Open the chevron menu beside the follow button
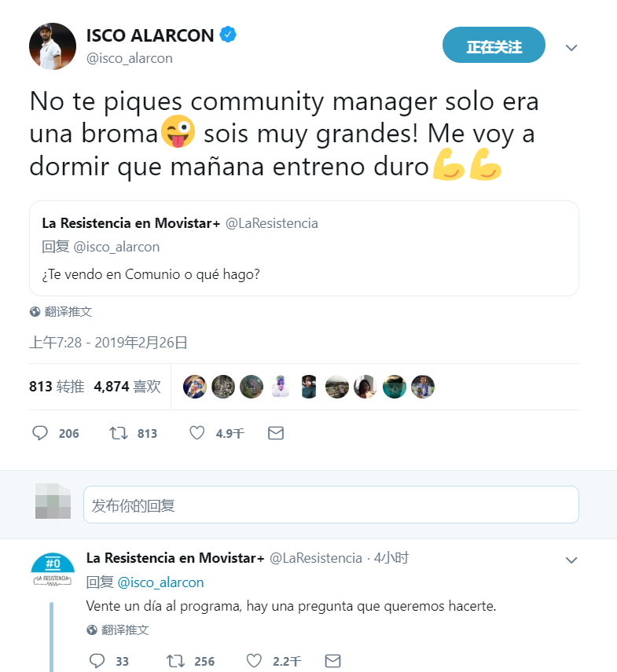The image size is (617, 672). click(x=571, y=48)
